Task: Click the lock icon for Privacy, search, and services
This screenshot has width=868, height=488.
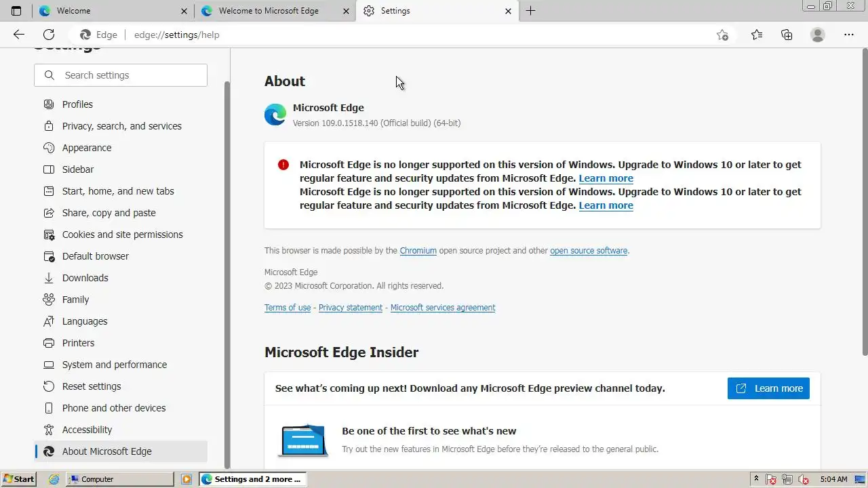Action: [49, 126]
